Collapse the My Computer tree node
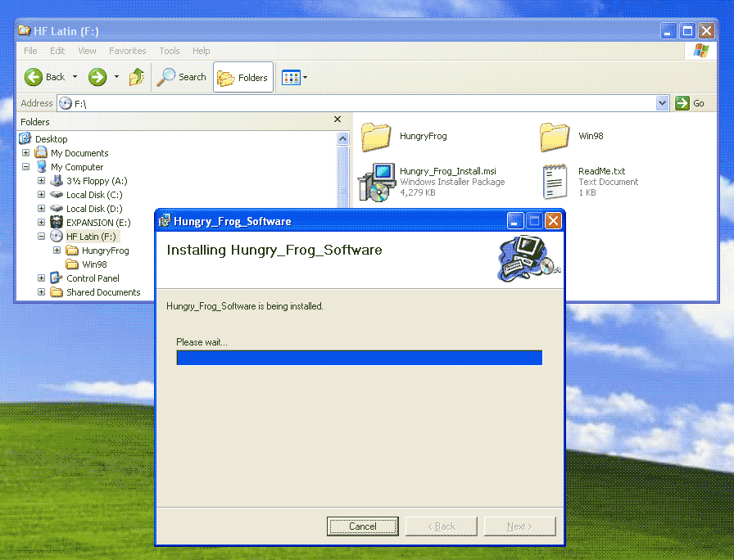The width and height of the screenshot is (734, 560). click(26, 167)
